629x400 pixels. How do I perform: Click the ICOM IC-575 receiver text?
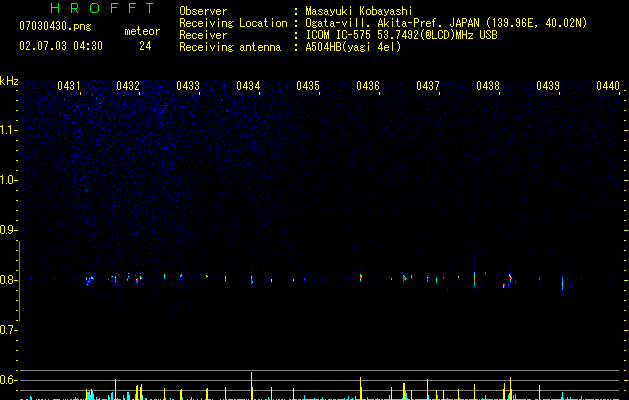[x=401, y=35]
